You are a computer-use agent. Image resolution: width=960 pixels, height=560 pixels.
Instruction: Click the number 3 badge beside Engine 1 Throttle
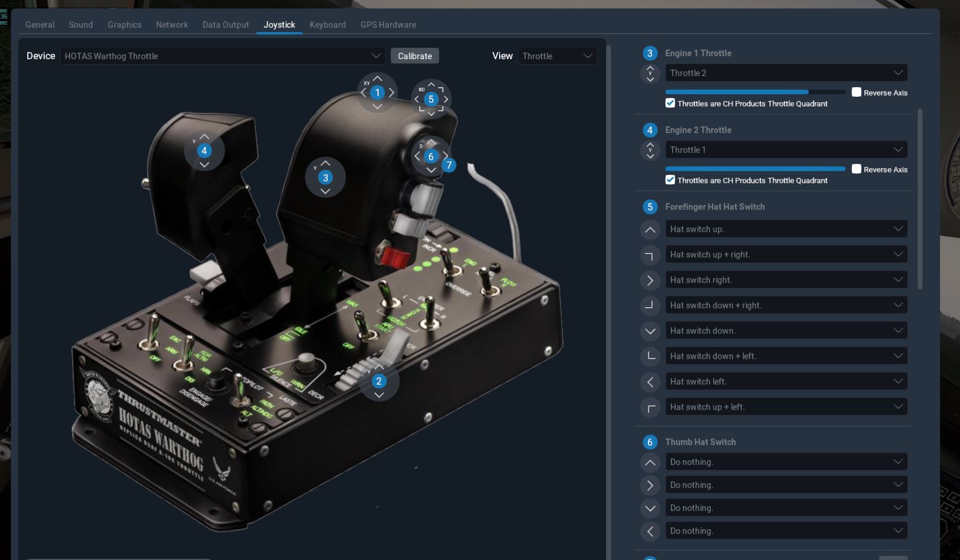pos(650,53)
